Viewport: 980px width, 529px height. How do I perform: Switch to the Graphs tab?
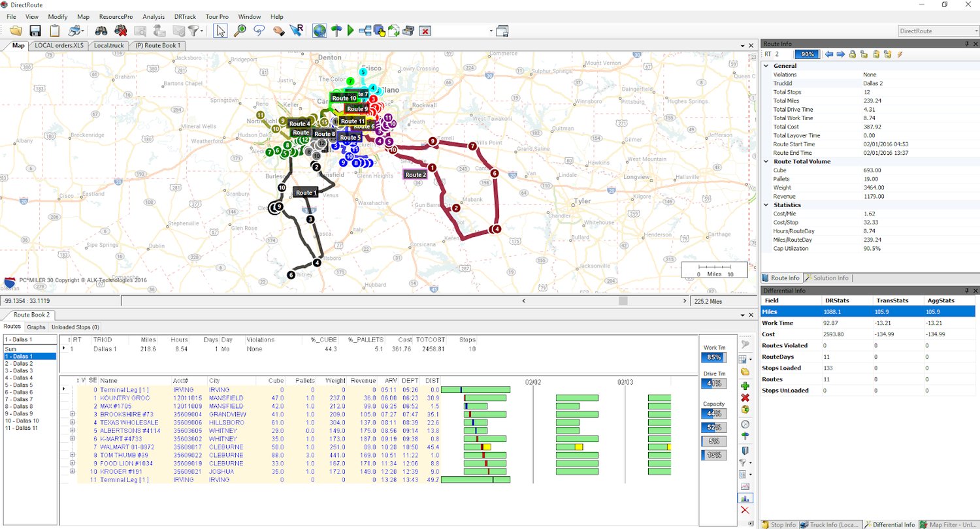pos(36,327)
